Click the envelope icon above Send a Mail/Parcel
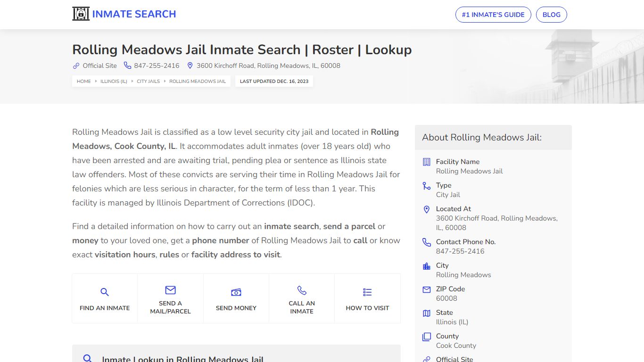 (170, 290)
